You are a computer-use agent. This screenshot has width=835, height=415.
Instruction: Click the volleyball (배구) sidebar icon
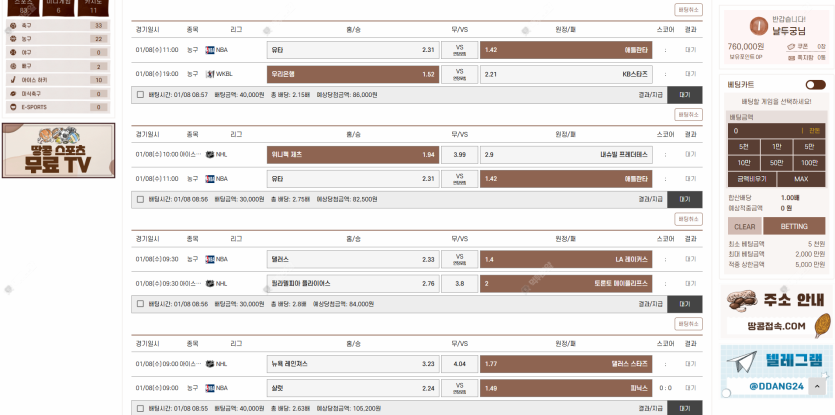12,66
